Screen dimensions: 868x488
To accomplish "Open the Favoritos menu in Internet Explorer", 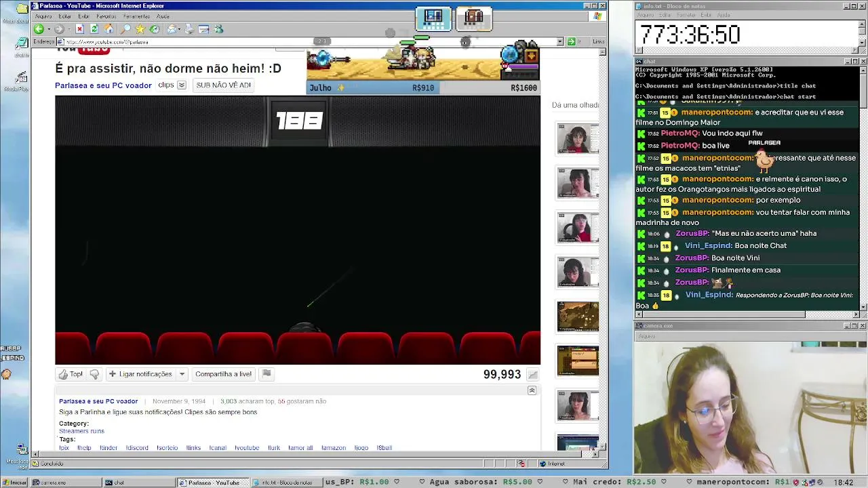I will 106,16.
